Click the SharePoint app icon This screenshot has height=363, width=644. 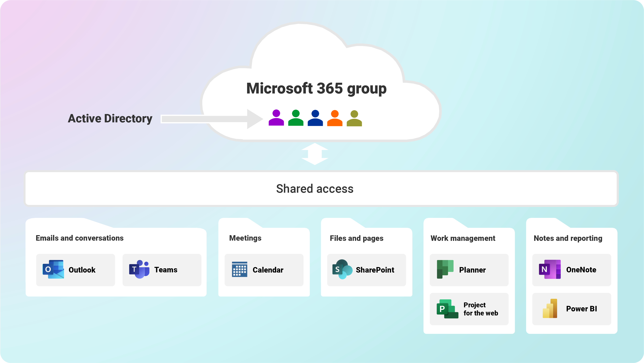pyautogui.click(x=342, y=269)
